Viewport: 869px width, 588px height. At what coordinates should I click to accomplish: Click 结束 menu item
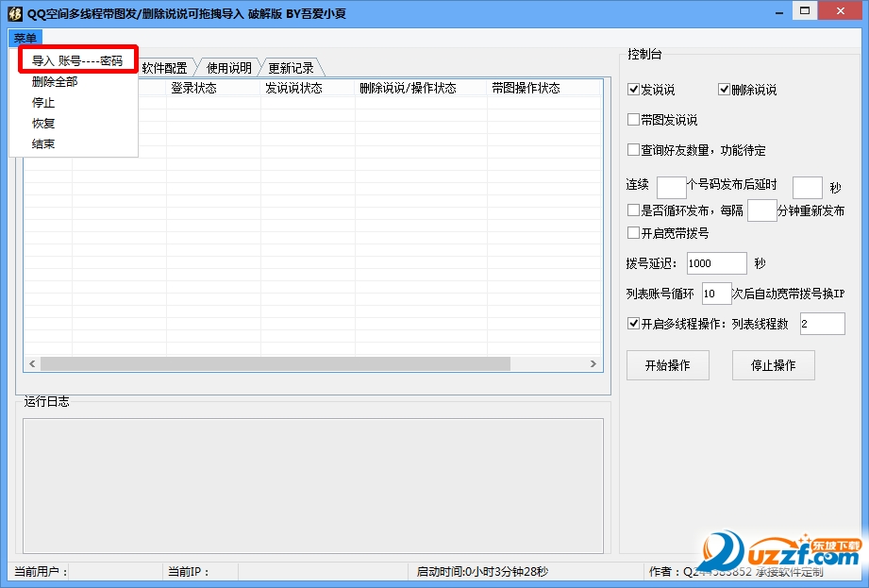43,144
